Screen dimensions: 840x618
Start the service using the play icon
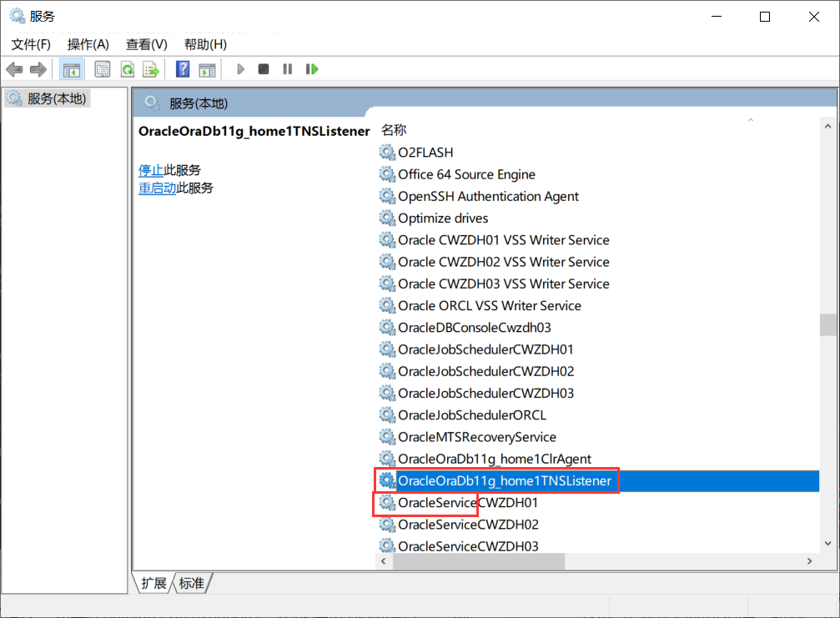pyautogui.click(x=240, y=68)
